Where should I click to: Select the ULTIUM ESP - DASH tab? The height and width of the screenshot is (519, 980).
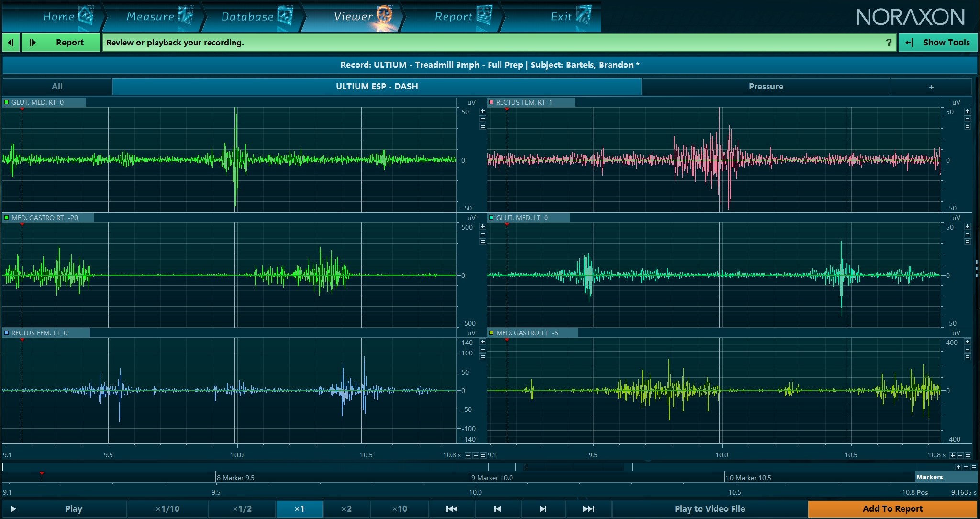point(377,87)
